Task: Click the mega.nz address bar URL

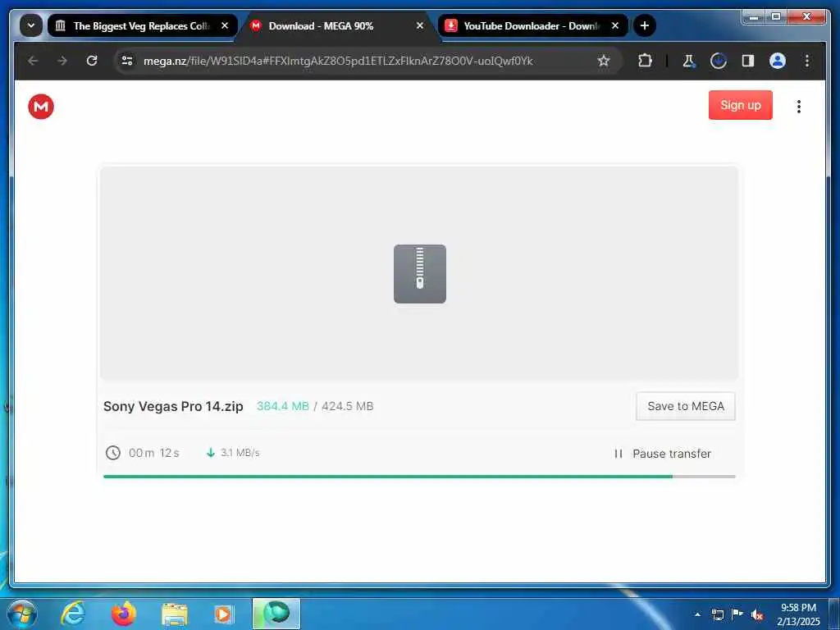Action: pos(337,61)
